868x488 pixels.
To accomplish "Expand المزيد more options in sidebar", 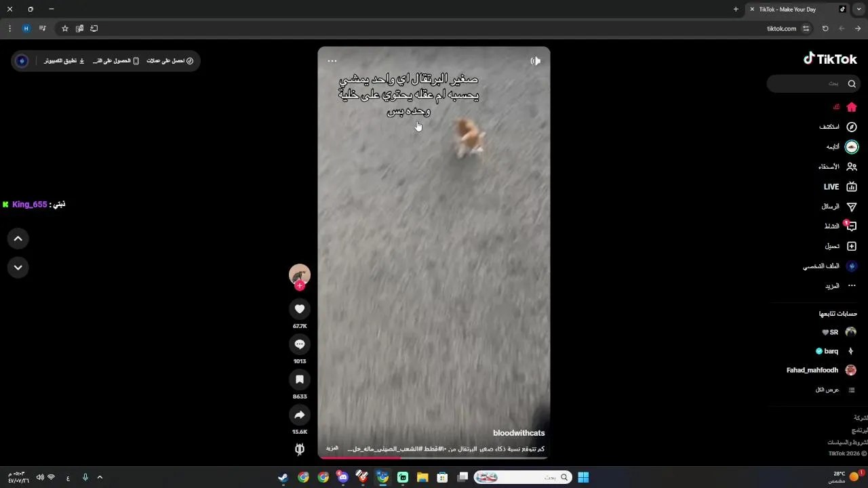I will click(841, 286).
